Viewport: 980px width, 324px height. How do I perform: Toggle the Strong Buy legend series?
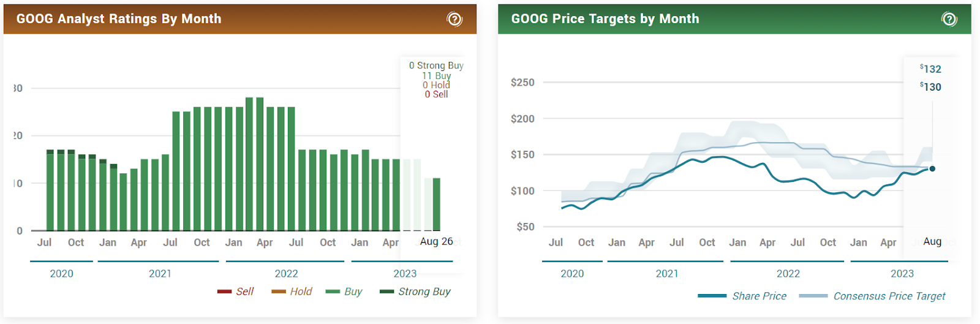(415, 292)
